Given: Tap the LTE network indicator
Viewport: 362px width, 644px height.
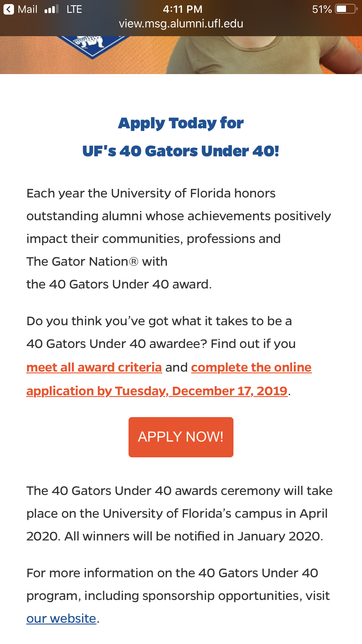Looking at the screenshot, I should [74, 9].
